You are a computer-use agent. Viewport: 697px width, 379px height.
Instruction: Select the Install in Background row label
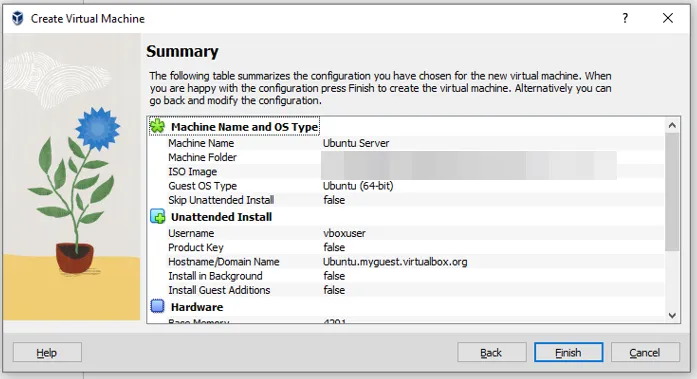click(x=215, y=276)
